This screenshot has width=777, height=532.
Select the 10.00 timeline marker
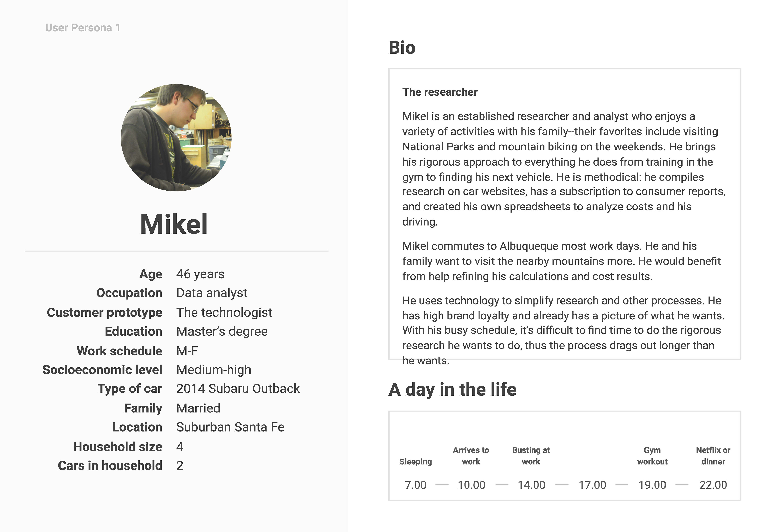[x=471, y=484]
